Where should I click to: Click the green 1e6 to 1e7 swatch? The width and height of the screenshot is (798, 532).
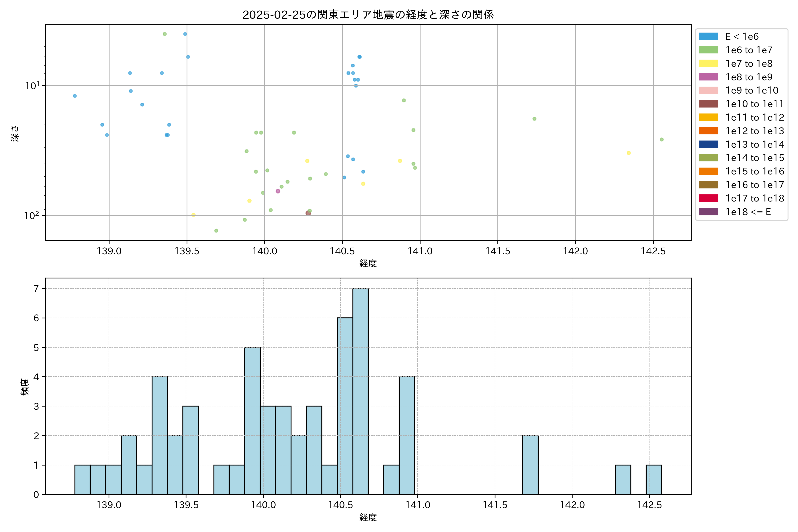(x=708, y=50)
